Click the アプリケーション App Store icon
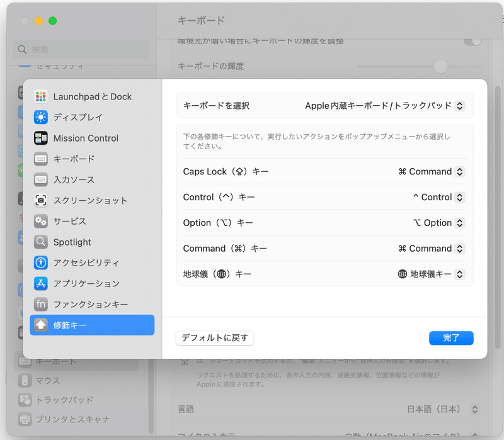This screenshot has width=504, height=440. coord(41,284)
